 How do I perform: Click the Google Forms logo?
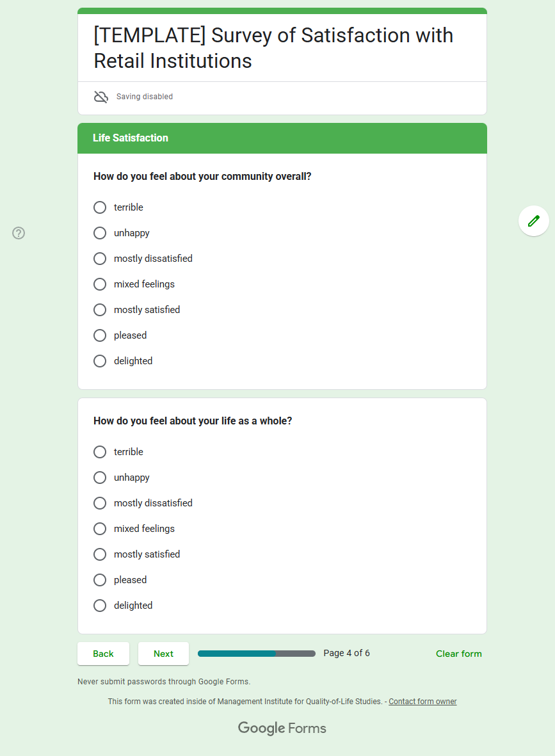click(x=282, y=728)
